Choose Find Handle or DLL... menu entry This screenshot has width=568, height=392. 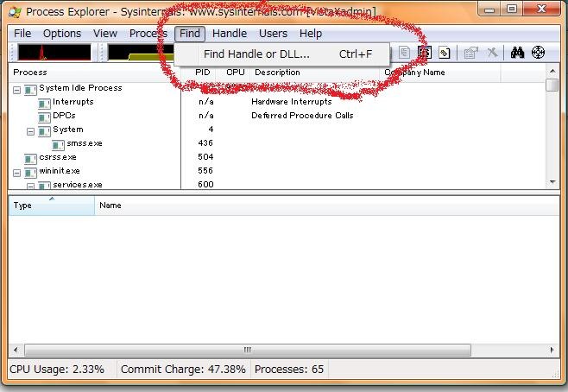281,54
